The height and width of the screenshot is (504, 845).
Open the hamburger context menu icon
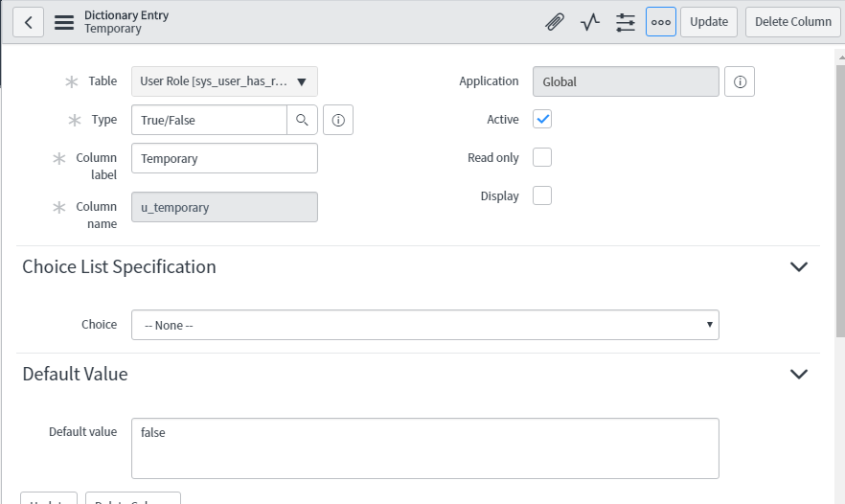coord(64,22)
